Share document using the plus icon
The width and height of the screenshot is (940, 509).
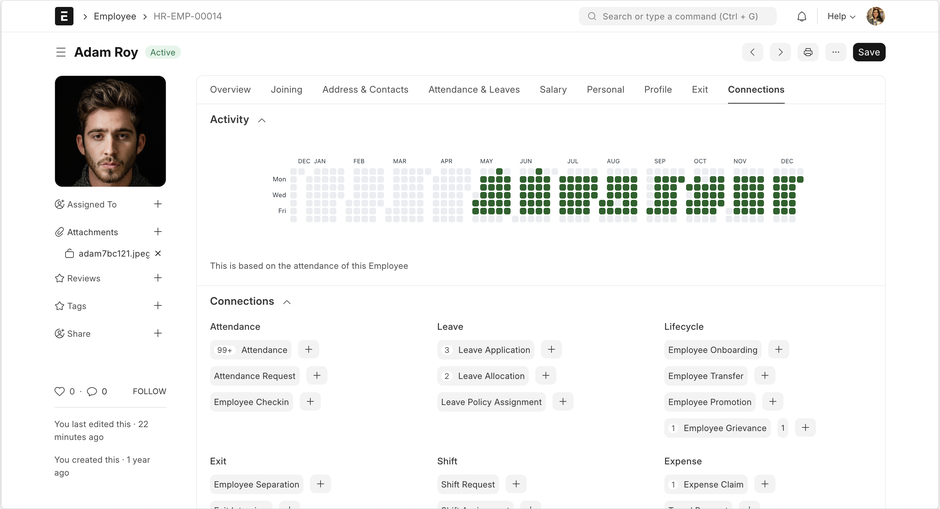(x=158, y=333)
